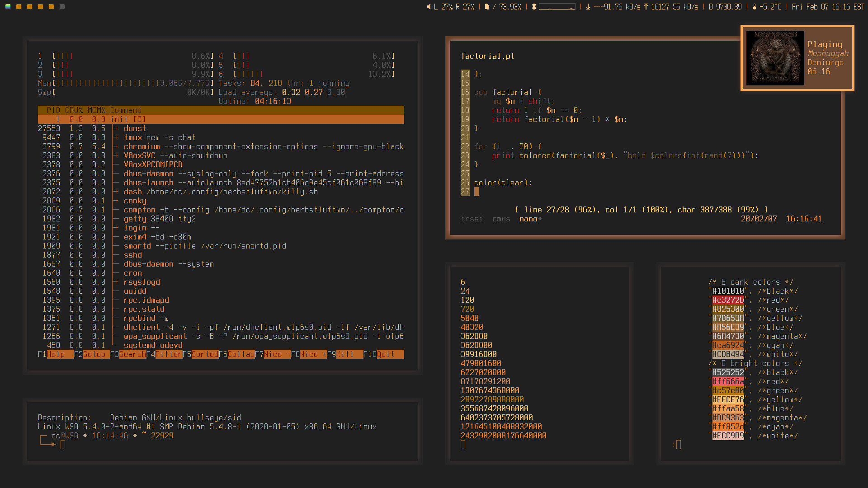Switch to the cmus tmux window

click(x=501, y=219)
